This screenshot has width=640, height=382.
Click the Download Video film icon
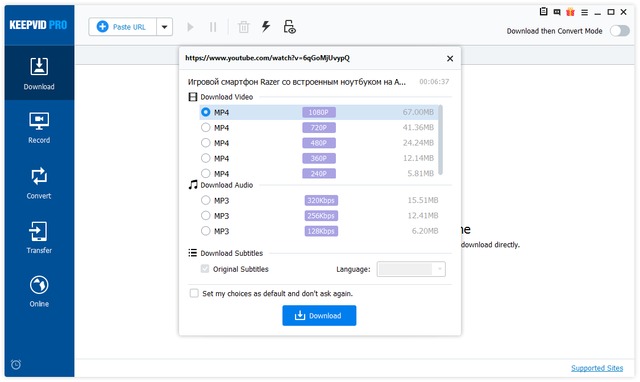point(193,97)
